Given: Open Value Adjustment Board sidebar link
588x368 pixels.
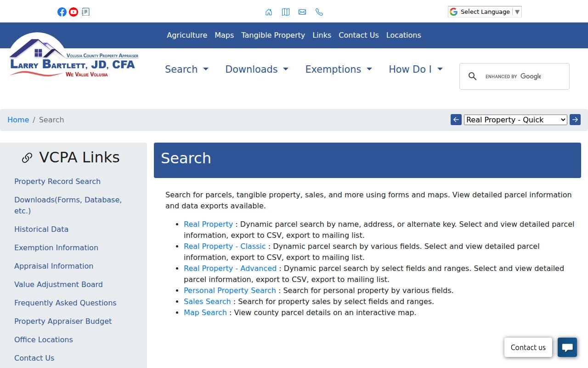Looking at the screenshot, I should tap(58, 284).
